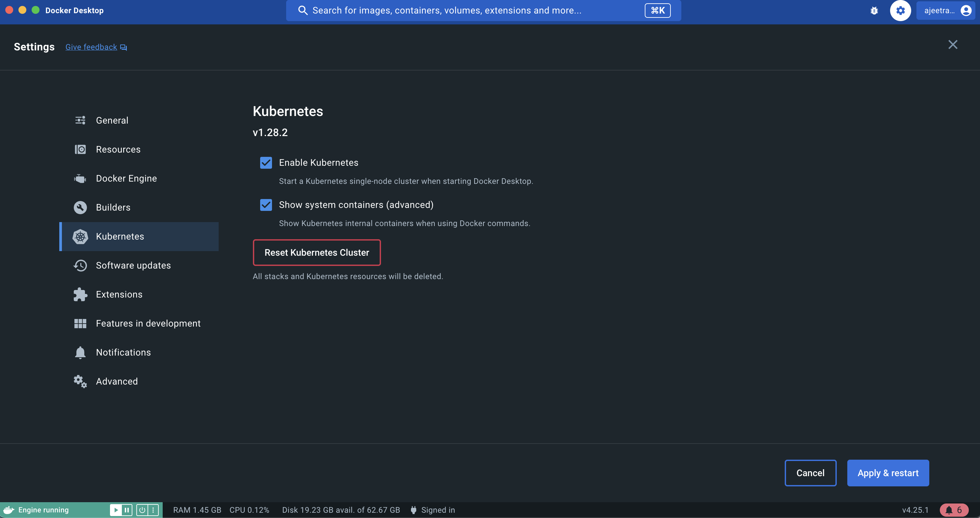The width and height of the screenshot is (980, 518).
Task: Go to Features in development
Action: pyautogui.click(x=148, y=323)
